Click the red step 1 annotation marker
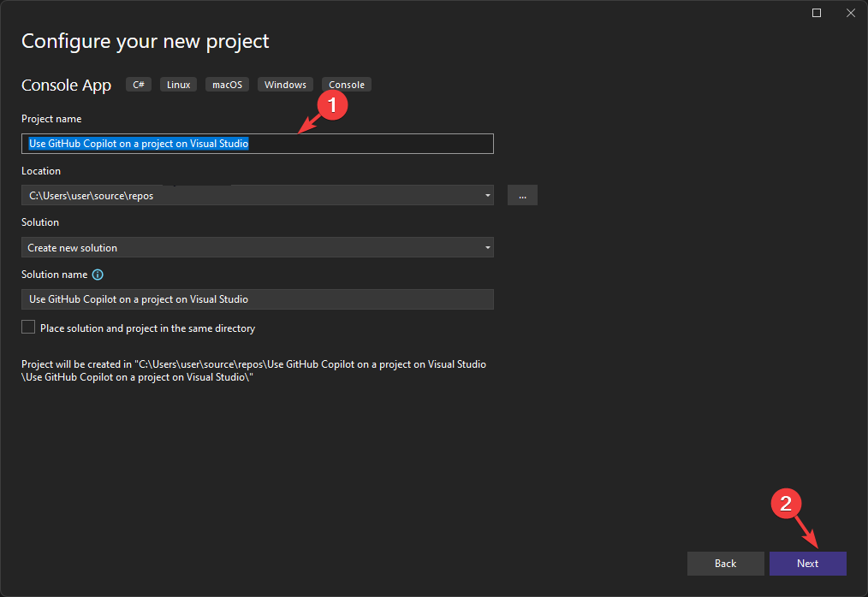 click(332, 106)
